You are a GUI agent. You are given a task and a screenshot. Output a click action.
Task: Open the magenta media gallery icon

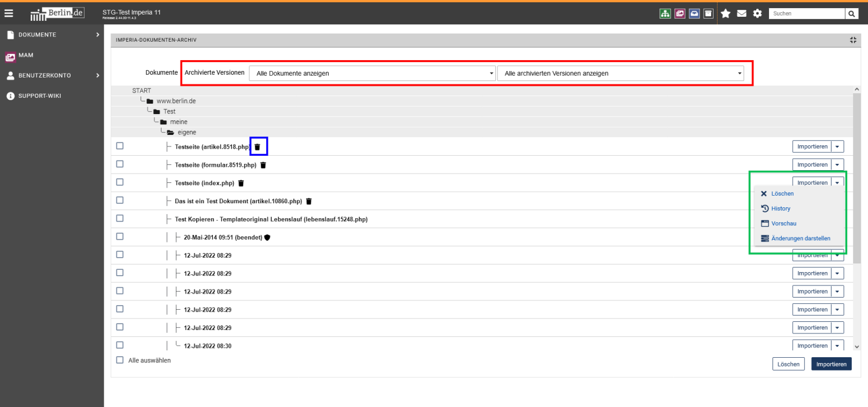[x=680, y=13]
